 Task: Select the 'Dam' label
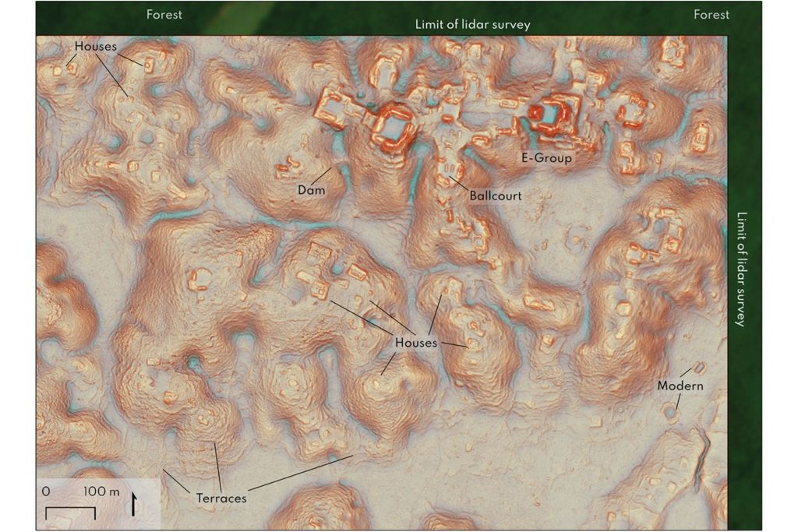pyautogui.click(x=310, y=189)
